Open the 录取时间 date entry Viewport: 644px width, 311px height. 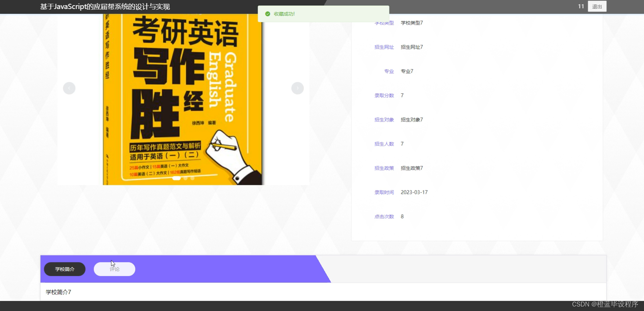(384, 192)
